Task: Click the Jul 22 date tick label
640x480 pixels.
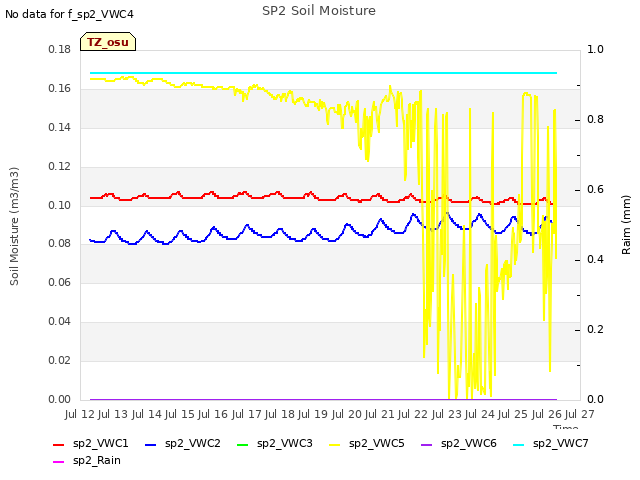Action: (x=413, y=414)
